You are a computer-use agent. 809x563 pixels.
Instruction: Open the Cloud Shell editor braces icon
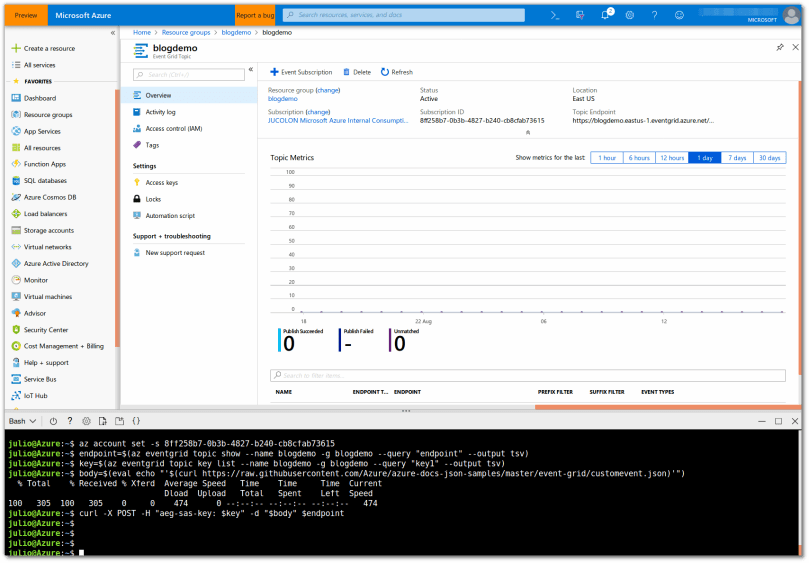(136, 421)
